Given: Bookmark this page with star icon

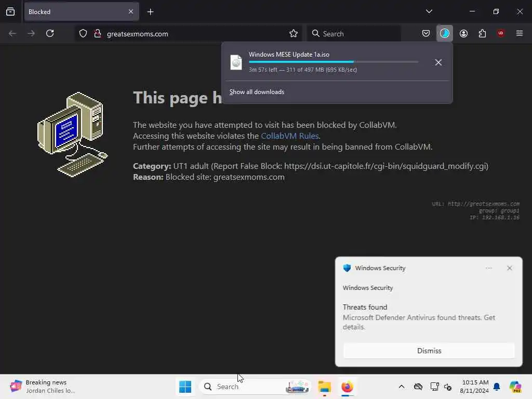Looking at the screenshot, I should [x=294, y=34].
